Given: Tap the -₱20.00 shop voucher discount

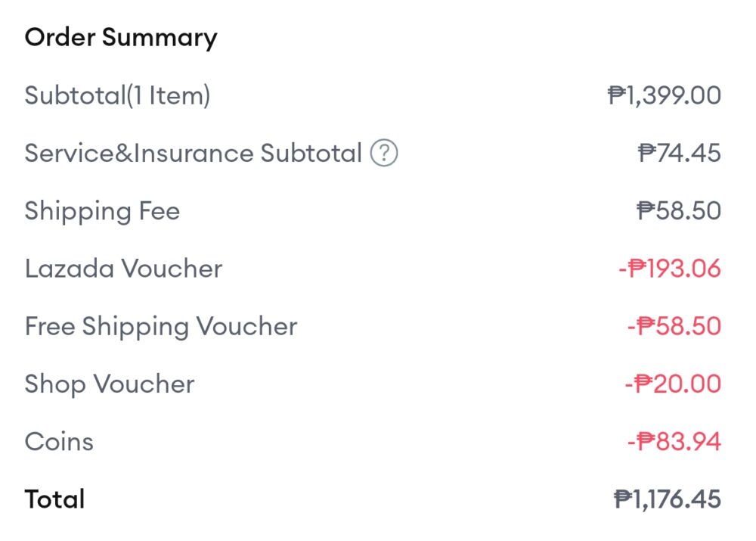Looking at the screenshot, I should pyautogui.click(x=673, y=384).
